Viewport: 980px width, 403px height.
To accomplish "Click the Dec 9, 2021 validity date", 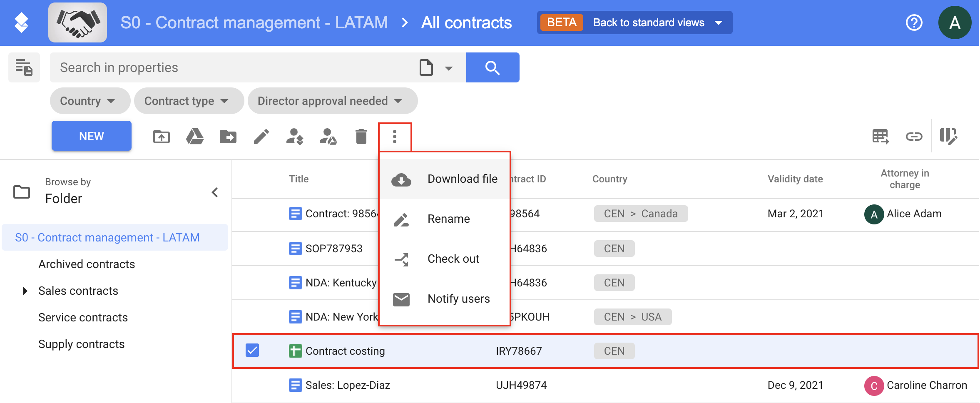I will [x=795, y=385].
